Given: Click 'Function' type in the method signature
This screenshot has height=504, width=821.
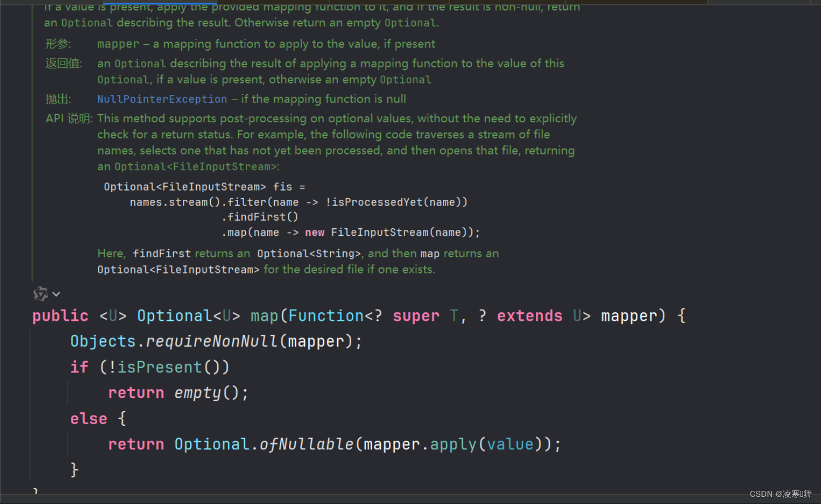Looking at the screenshot, I should [x=326, y=316].
